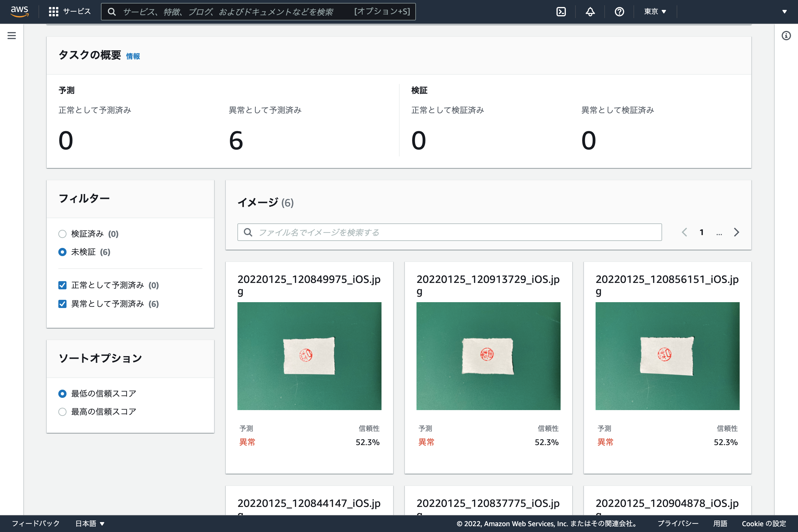This screenshot has height=532, width=798.
Task: Open the 日本語 language selector
Action: coord(90,523)
